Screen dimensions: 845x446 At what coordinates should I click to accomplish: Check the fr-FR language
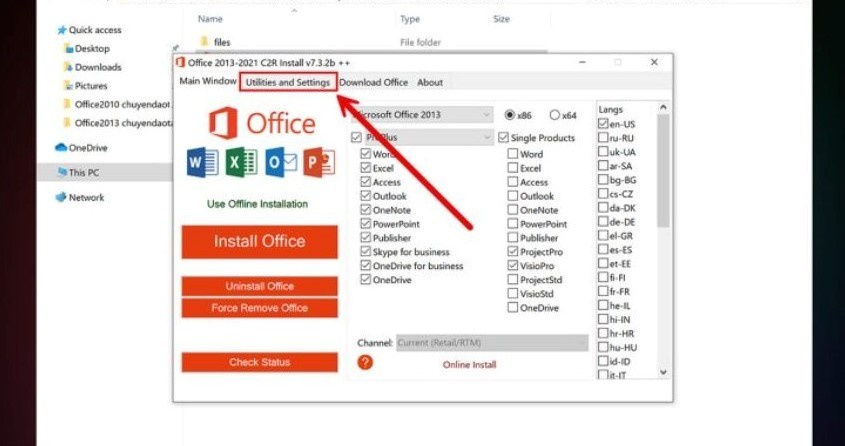click(x=603, y=291)
